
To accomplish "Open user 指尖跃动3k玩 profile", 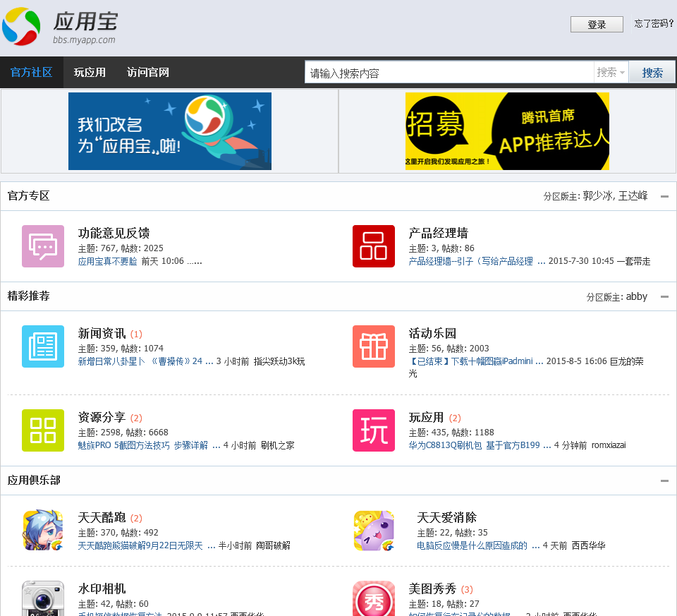I will click(279, 361).
